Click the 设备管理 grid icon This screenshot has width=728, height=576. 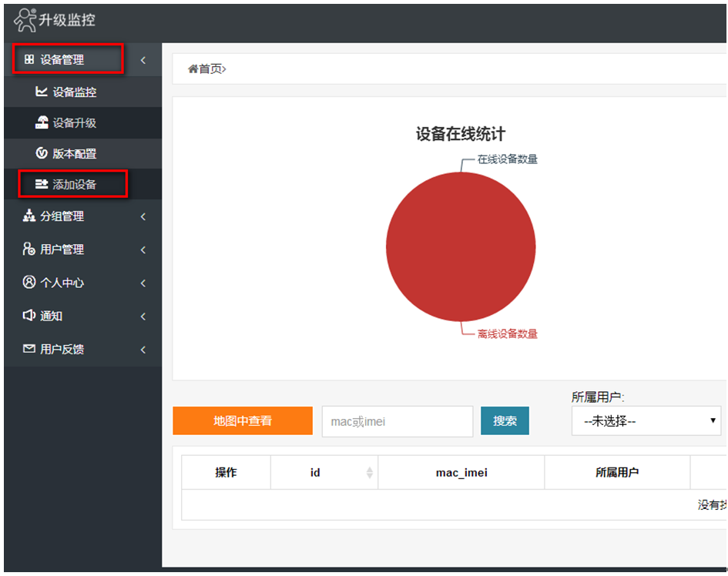[29, 59]
